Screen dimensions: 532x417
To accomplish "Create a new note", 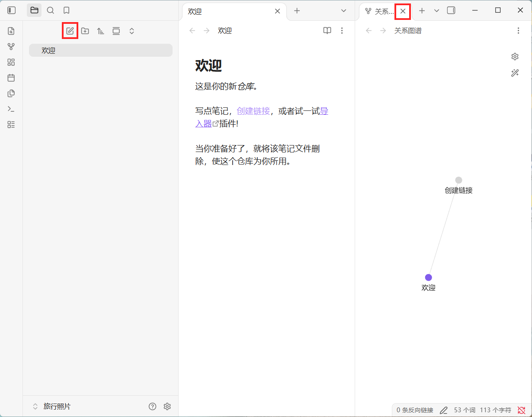I will click(x=70, y=31).
